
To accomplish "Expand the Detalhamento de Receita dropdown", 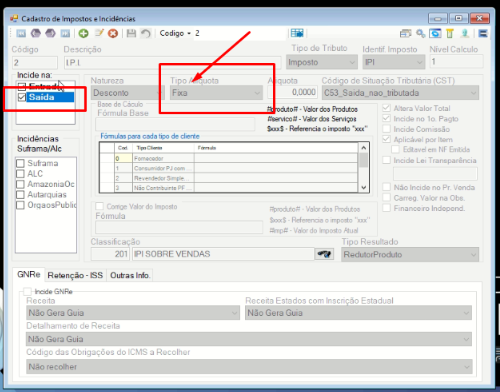I will click(x=249, y=339).
